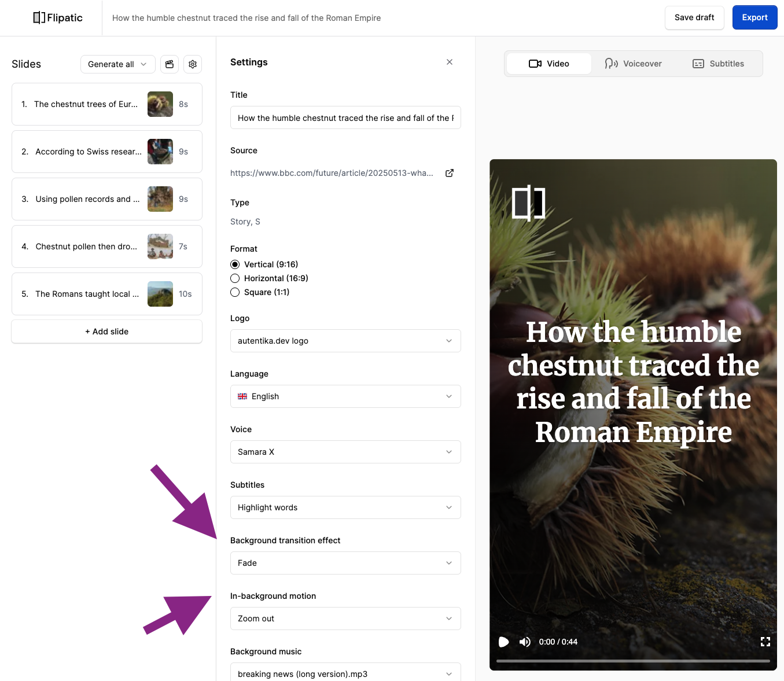
Task: Open the BBC source URL link
Action: pos(332,173)
